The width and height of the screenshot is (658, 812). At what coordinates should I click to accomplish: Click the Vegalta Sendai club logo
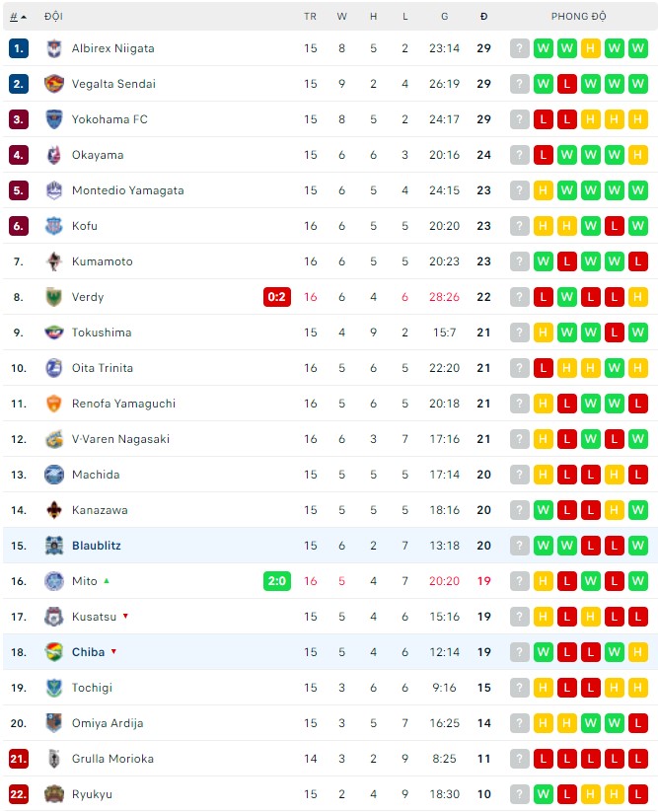pos(52,83)
